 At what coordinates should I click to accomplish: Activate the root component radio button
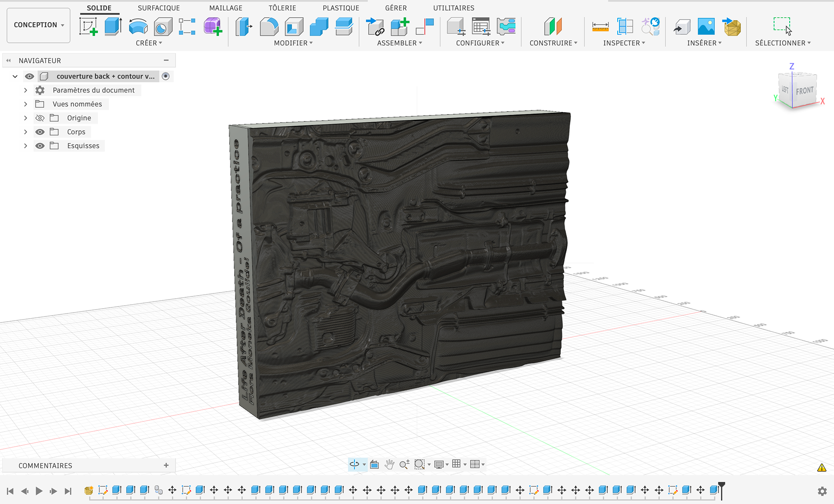(x=165, y=76)
